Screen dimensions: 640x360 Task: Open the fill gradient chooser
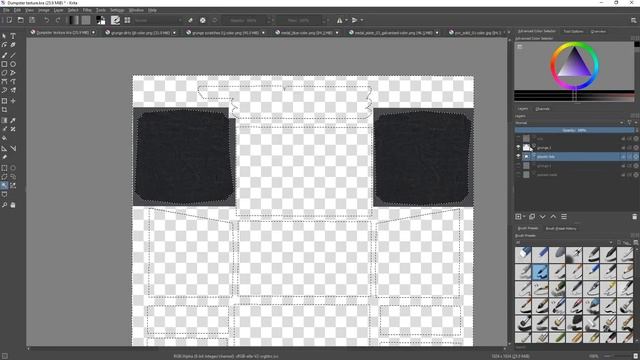tap(74, 20)
